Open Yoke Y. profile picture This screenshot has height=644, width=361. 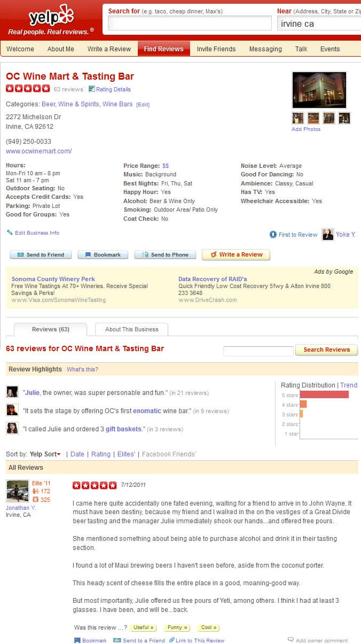point(328,234)
